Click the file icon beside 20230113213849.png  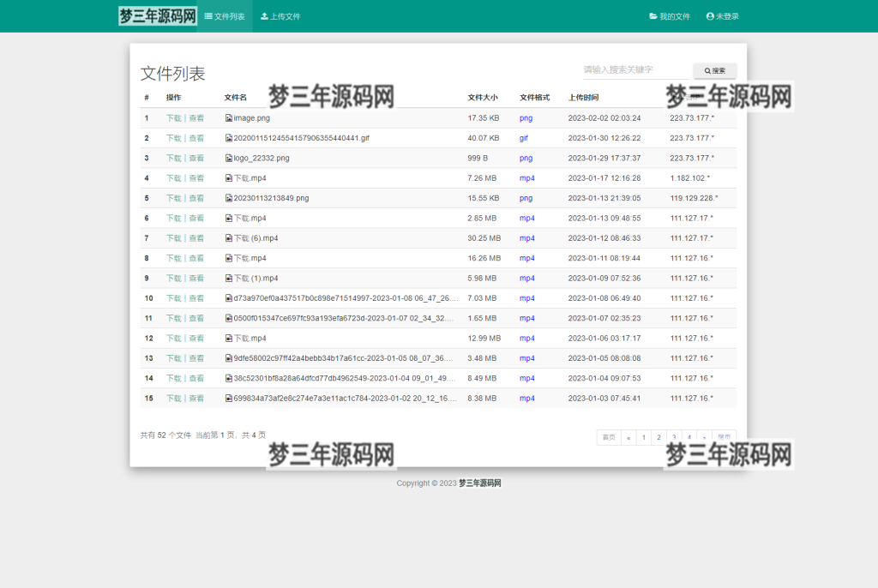point(228,198)
